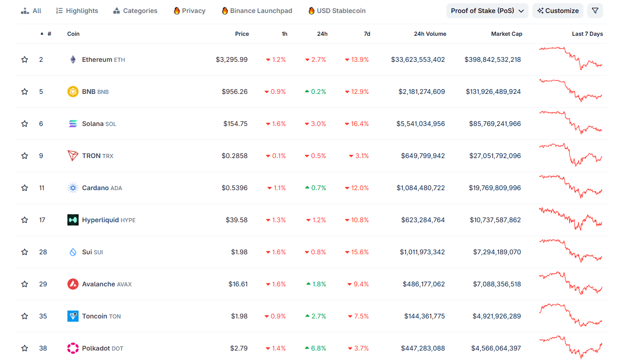Click the Sui 7-day sparkline chart

click(x=570, y=251)
